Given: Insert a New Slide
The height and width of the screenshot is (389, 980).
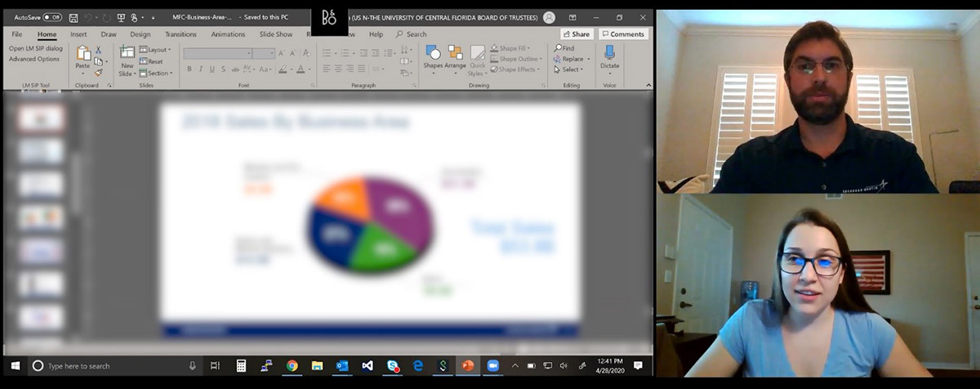Looking at the screenshot, I should (x=127, y=60).
